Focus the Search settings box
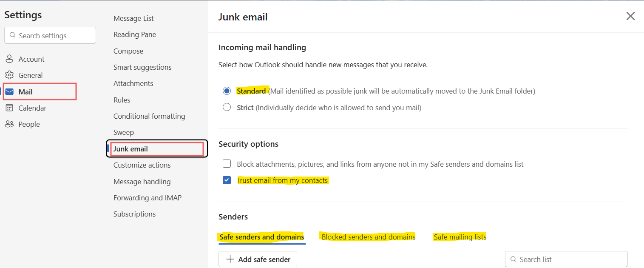 pyautogui.click(x=50, y=35)
